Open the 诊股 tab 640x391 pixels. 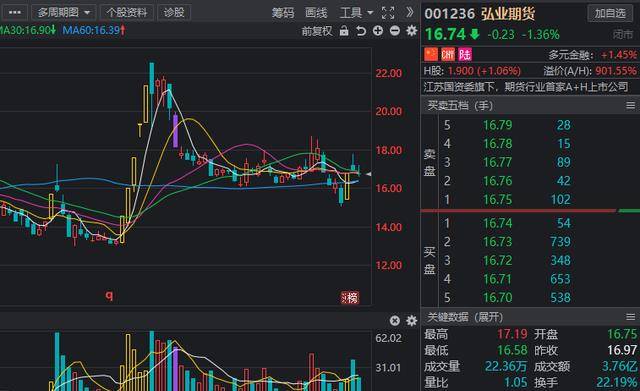(x=174, y=12)
